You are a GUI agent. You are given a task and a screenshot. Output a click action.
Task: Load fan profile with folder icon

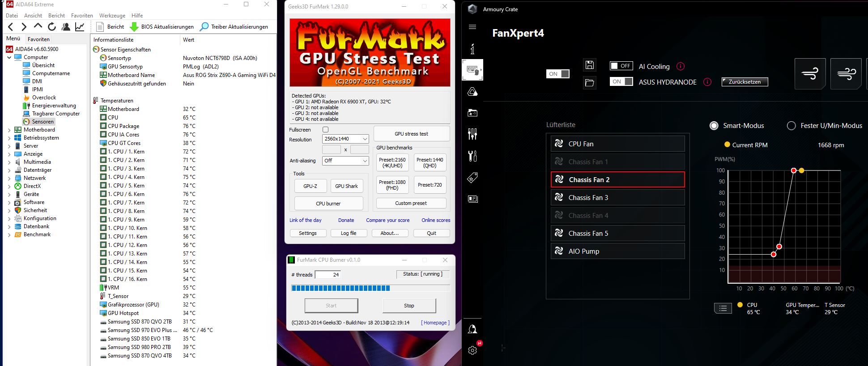[x=590, y=83]
